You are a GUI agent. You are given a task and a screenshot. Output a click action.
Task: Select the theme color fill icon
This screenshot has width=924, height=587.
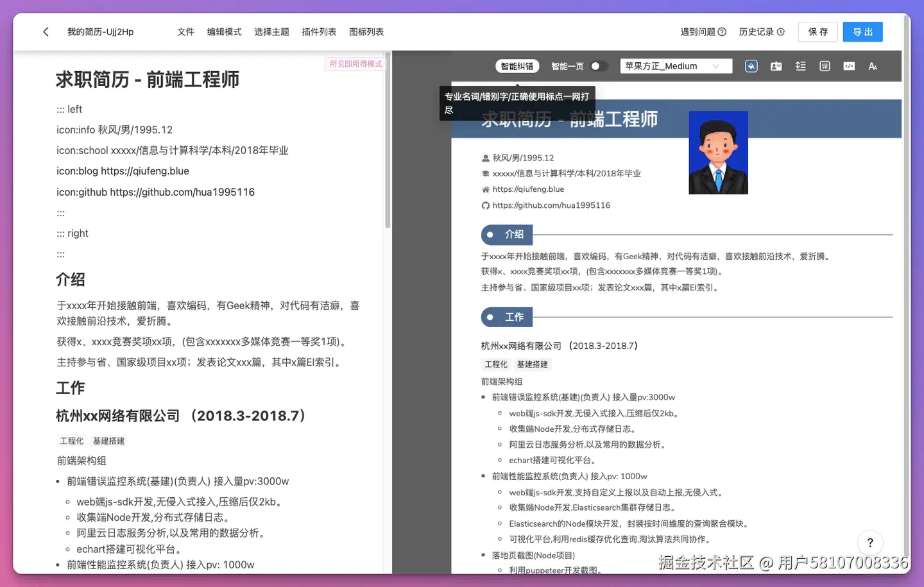tap(751, 65)
